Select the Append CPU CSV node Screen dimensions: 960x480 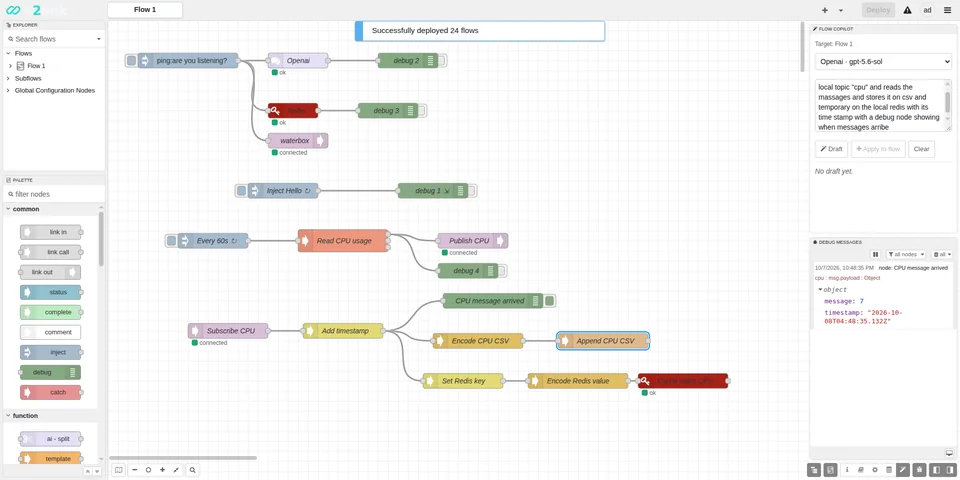point(603,341)
